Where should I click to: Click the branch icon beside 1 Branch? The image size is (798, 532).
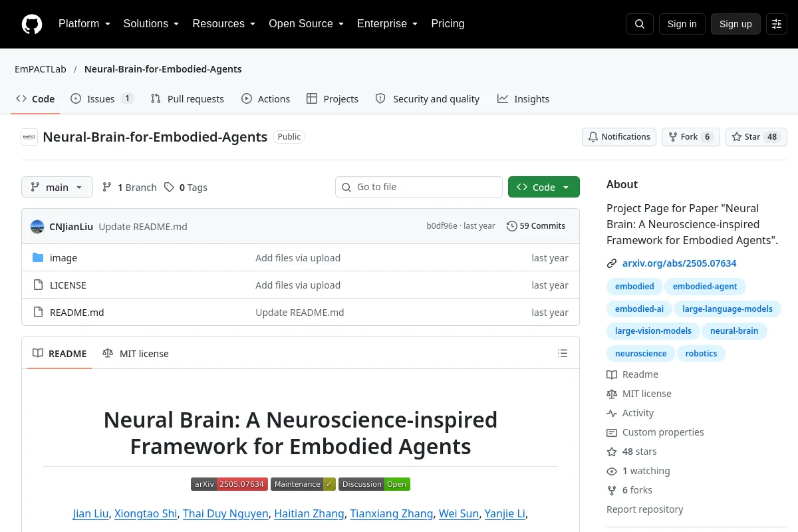click(x=106, y=188)
